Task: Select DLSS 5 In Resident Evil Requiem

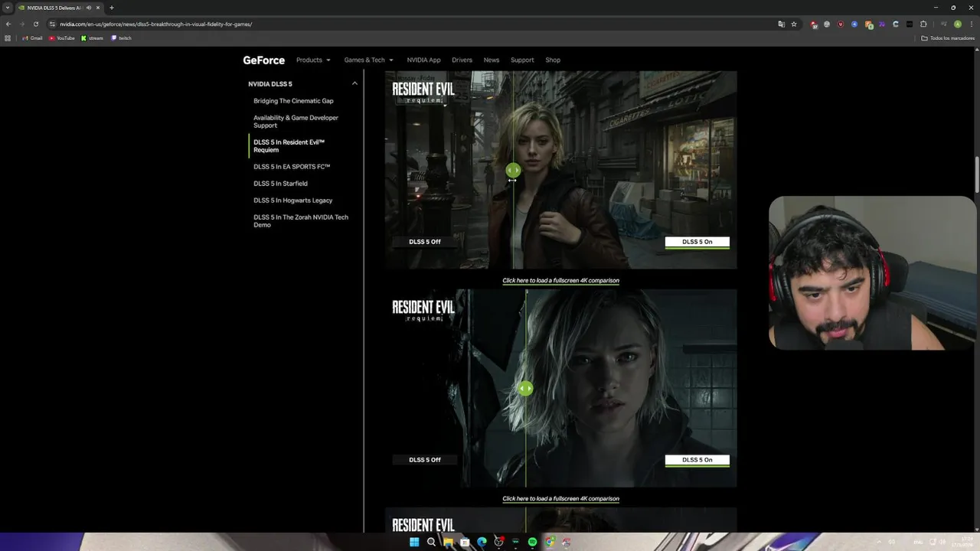Action: (x=289, y=146)
